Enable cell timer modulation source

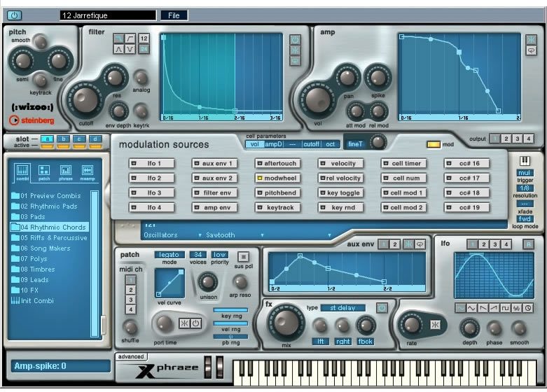(404, 164)
